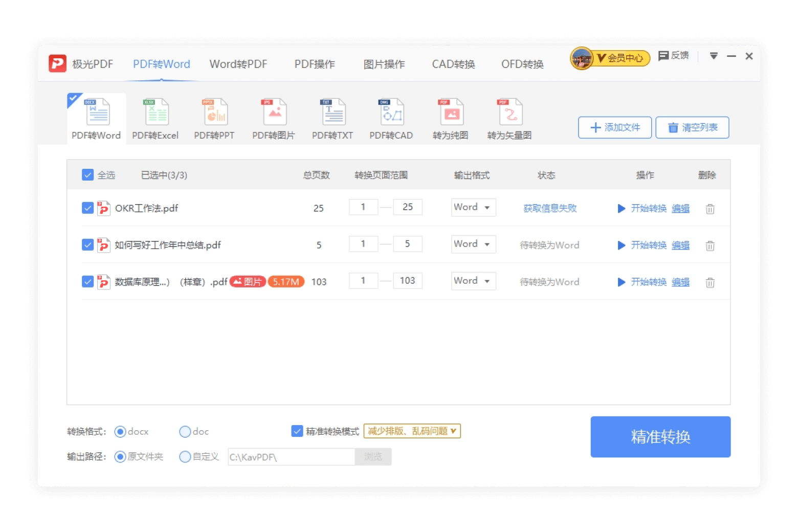Choose the 转为矢量图 icon
Image resolution: width=798 pixels, height=532 pixels.
(509, 113)
